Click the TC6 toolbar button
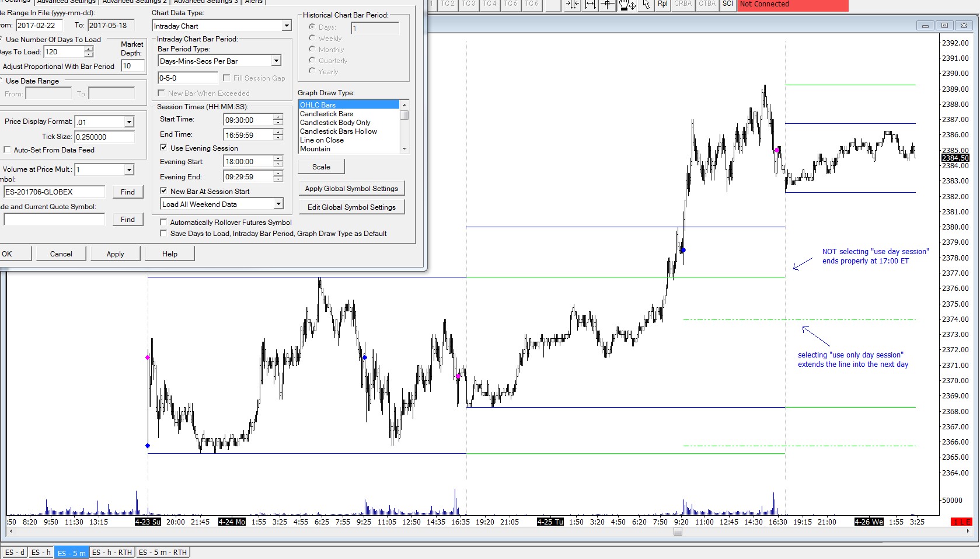The height and width of the screenshot is (559, 980). 532,4
